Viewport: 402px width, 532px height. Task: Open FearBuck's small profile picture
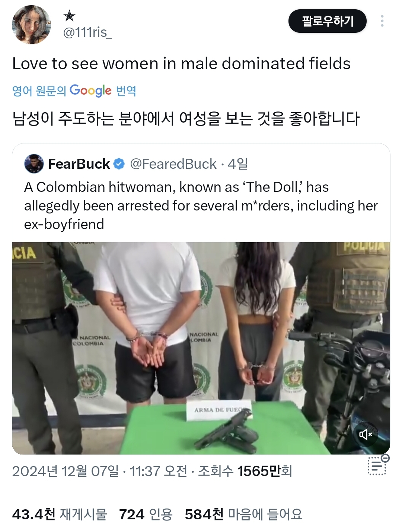(x=34, y=164)
